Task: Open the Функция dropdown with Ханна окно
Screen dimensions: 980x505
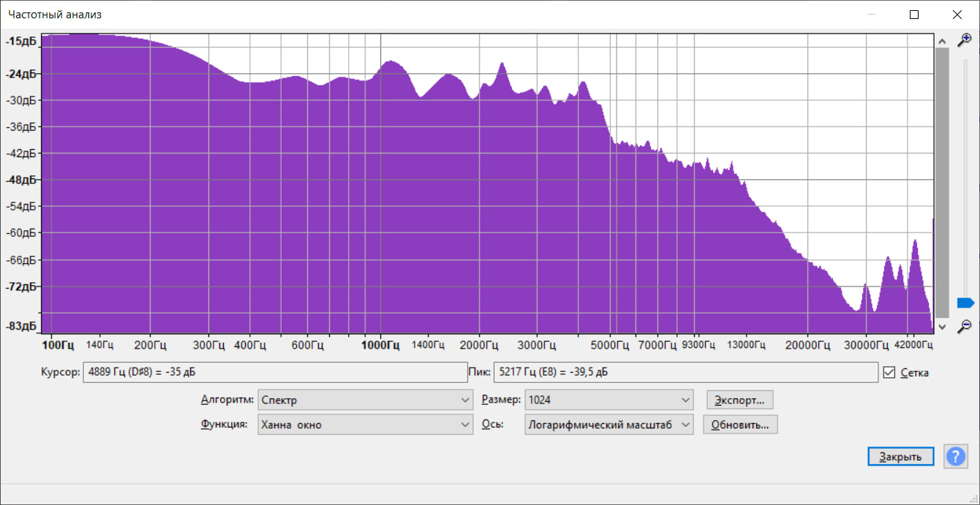Action: click(x=366, y=425)
